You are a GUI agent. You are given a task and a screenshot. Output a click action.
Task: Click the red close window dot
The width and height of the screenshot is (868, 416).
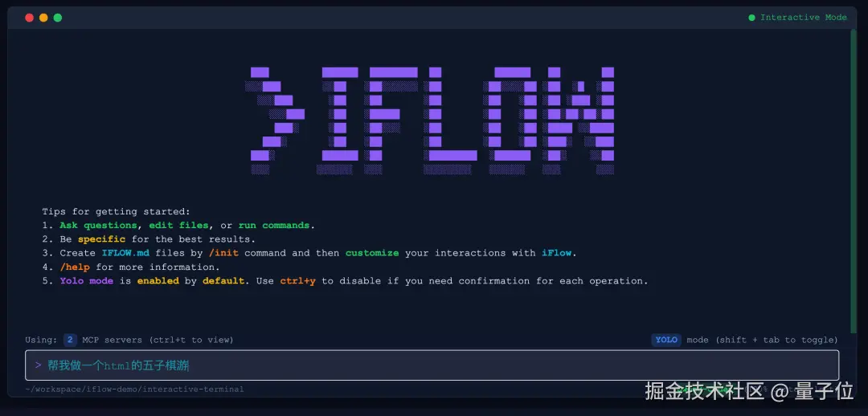point(30,18)
